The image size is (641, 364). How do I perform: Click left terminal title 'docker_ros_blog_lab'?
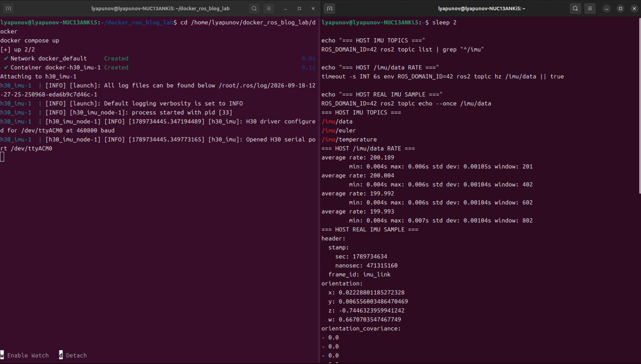(160, 9)
